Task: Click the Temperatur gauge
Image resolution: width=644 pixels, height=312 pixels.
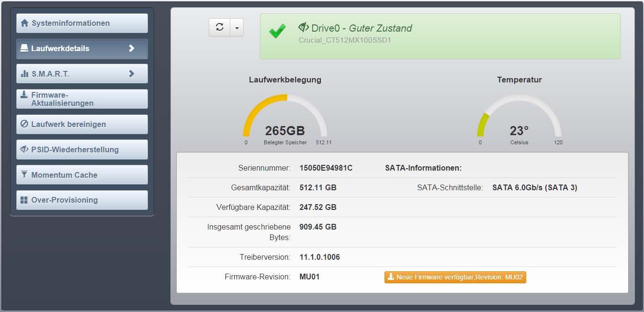Action: (x=519, y=116)
